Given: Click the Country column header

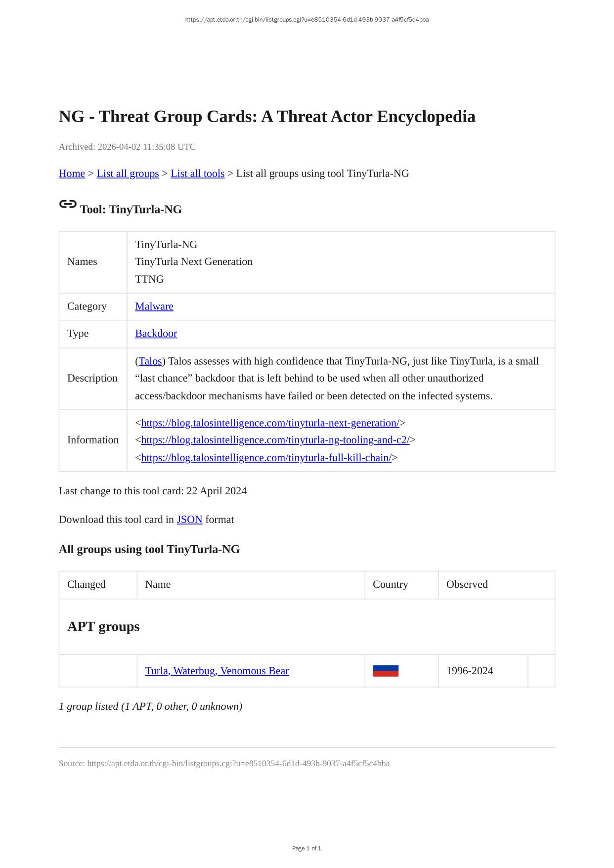Looking at the screenshot, I should pos(390,584).
